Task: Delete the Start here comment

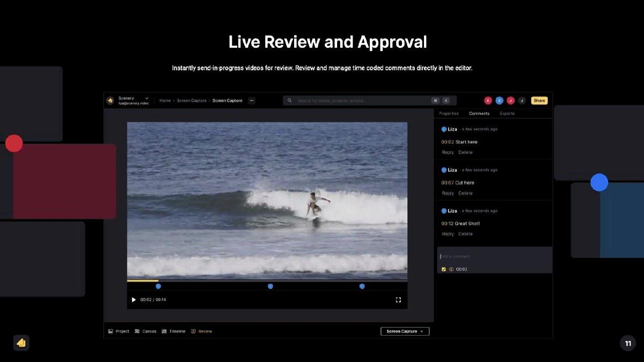Action: tap(465, 152)
